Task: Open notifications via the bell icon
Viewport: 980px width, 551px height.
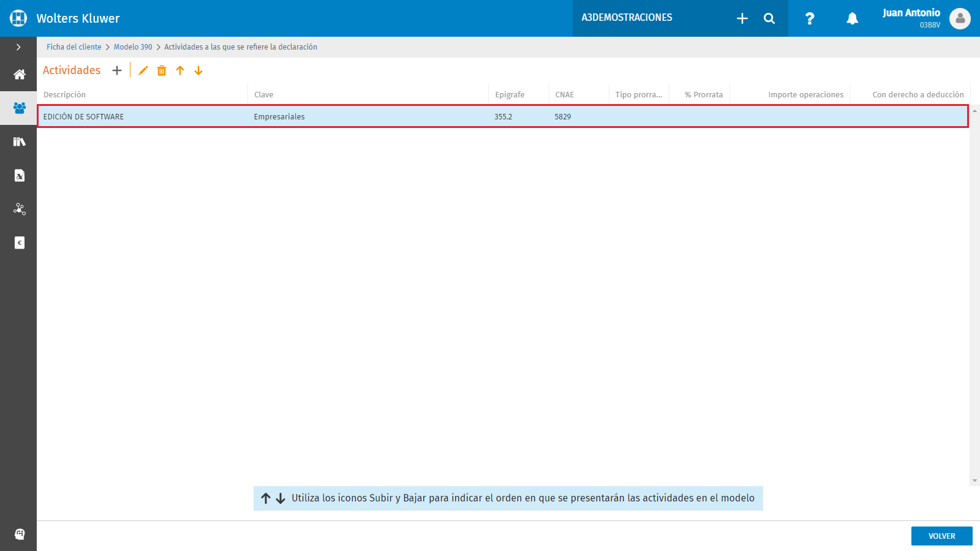Action: point(851,18)
